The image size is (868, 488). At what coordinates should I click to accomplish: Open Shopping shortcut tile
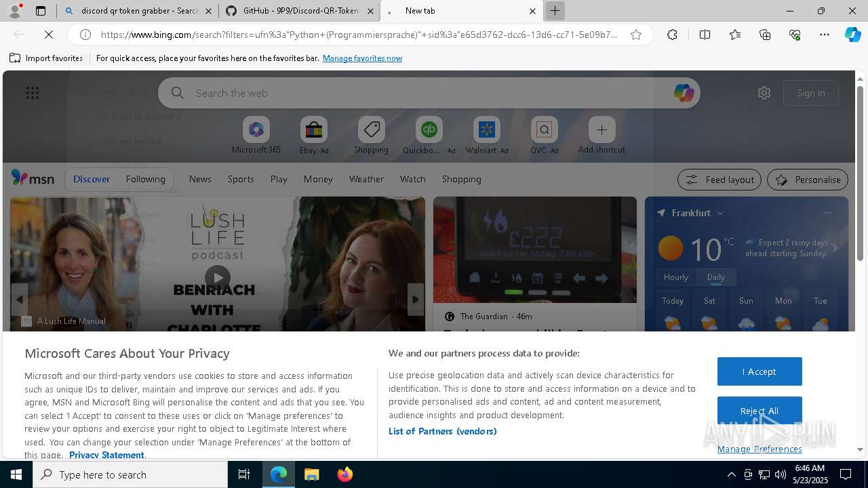click(x=372, y=136)
